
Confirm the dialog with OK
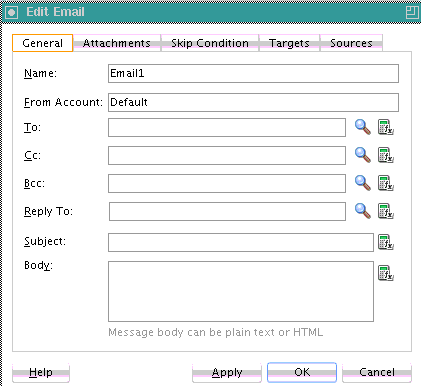(302, 372)
